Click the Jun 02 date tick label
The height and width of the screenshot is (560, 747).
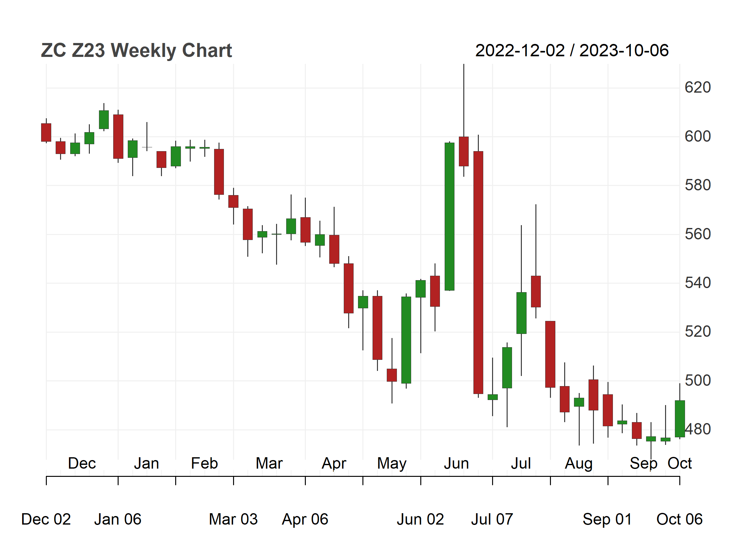[420, 520]
